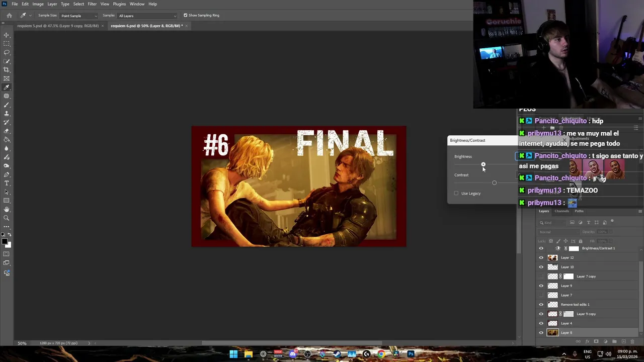
Task: Select the Layer 4 row
Action: 588,323
